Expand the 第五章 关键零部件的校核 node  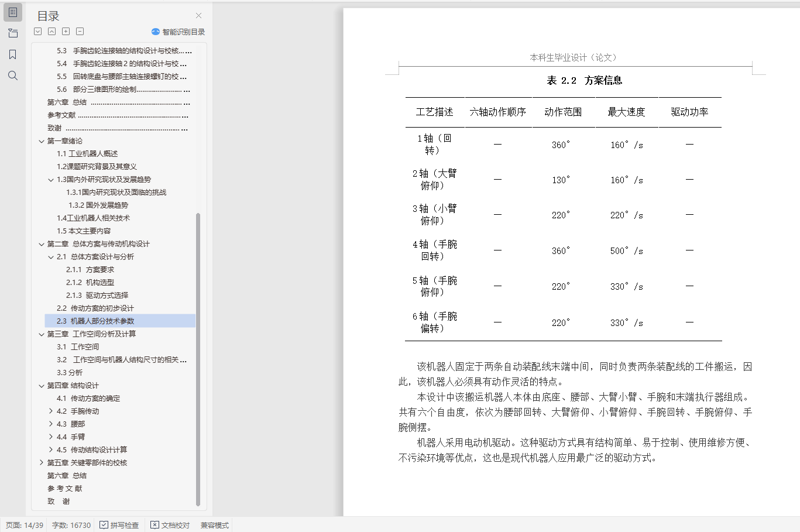pos(42,463)
